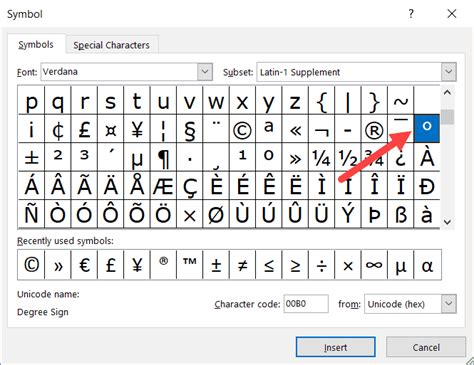Image resolution: width=474 pixels, height=365 pixels.
Task: Select the Þ thorn character
Action: pyautogui.click(x=374, y=214)
